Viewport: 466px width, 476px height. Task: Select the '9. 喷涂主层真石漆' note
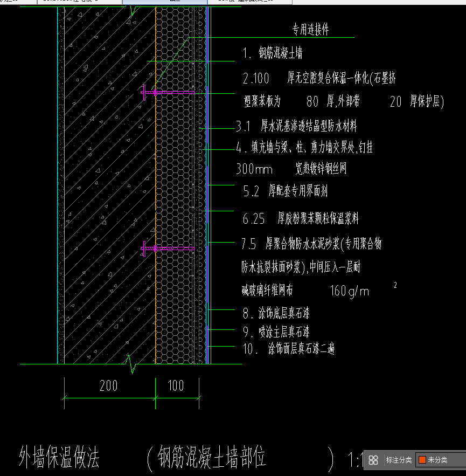[276, 332]
